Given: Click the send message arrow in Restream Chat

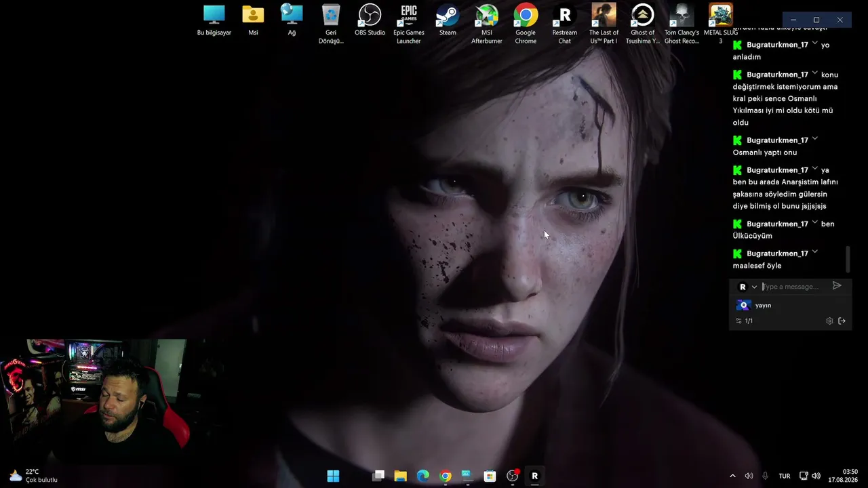Looking at the screenshot, I should 837,286.
